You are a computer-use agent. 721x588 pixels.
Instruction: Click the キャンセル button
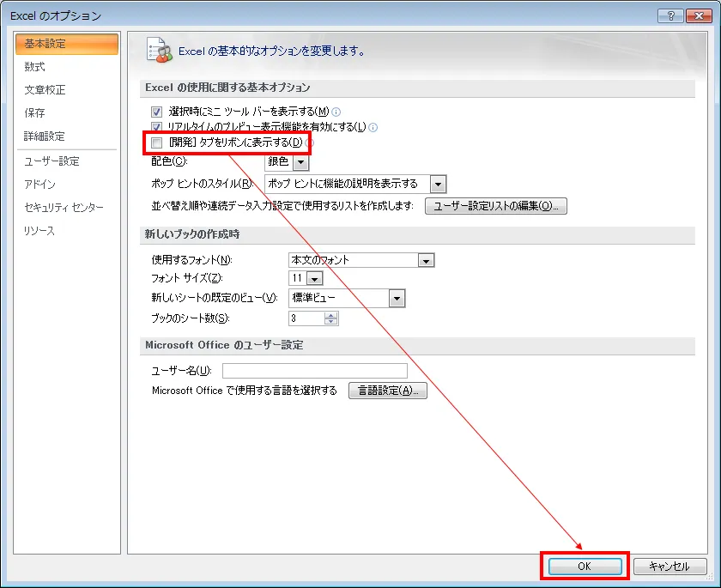click(x=669, y=567)
